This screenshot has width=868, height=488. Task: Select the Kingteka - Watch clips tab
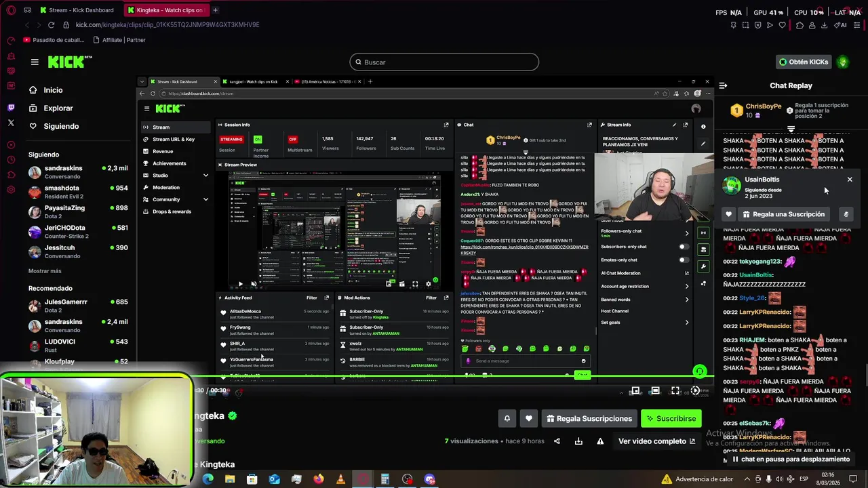[x=166, y=10]
